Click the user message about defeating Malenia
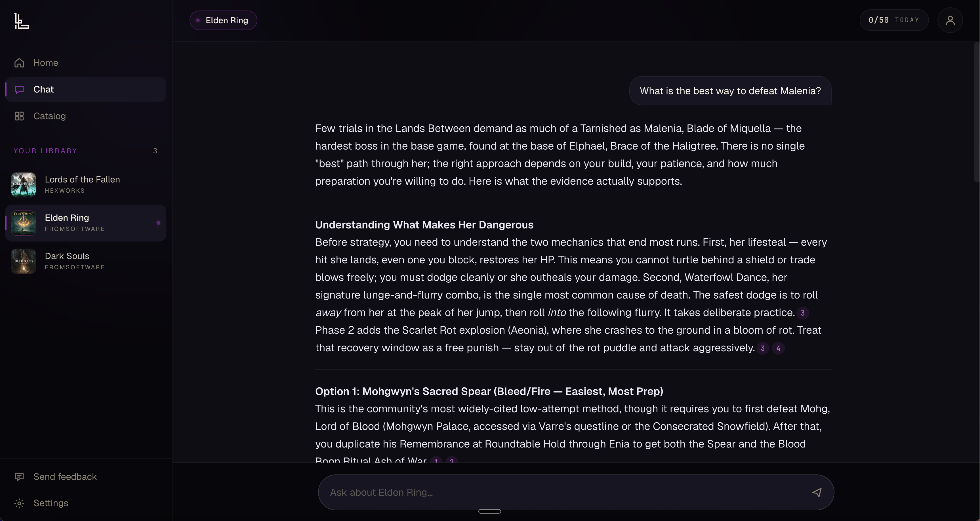The image size is (980, 521). (730, 91)
